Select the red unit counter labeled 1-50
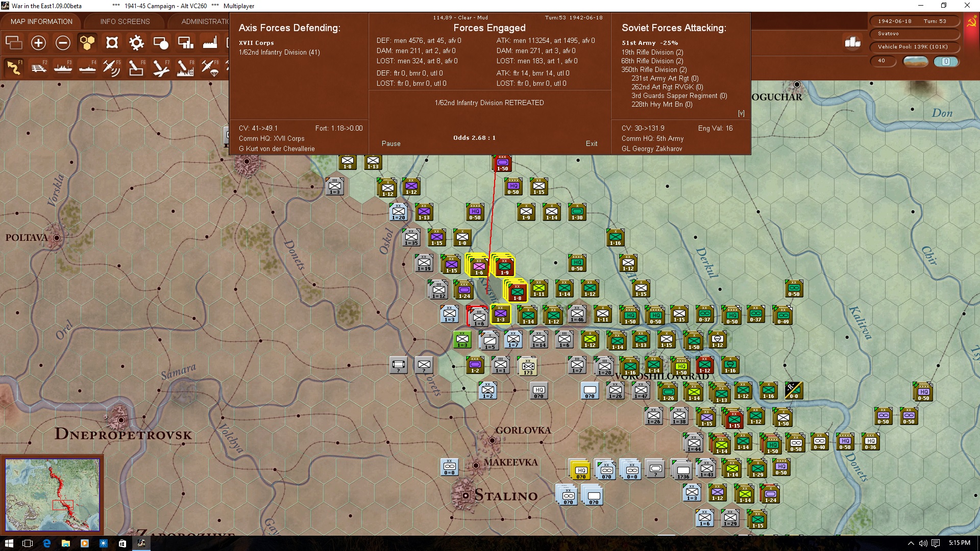Viewport: 980px width, 551px height. (x=502, y=164)
